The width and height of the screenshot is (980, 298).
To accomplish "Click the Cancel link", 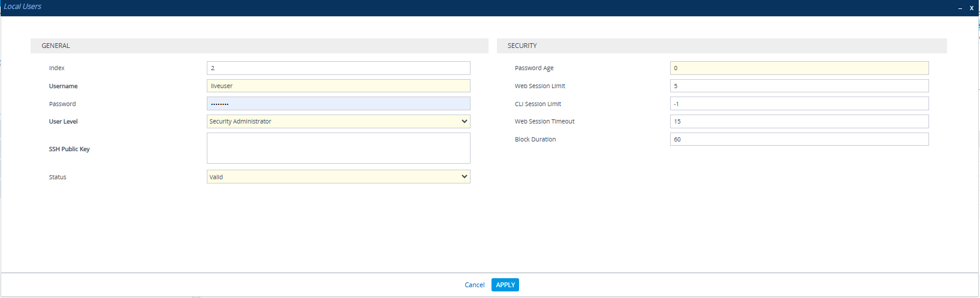I will [474, 285].
